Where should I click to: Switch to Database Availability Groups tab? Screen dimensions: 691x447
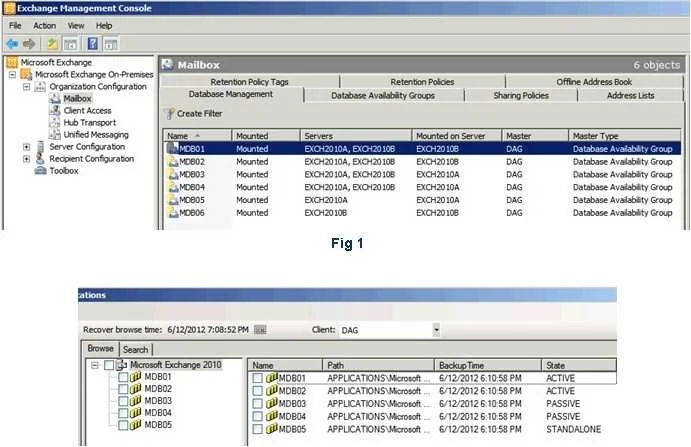point(383,95)
